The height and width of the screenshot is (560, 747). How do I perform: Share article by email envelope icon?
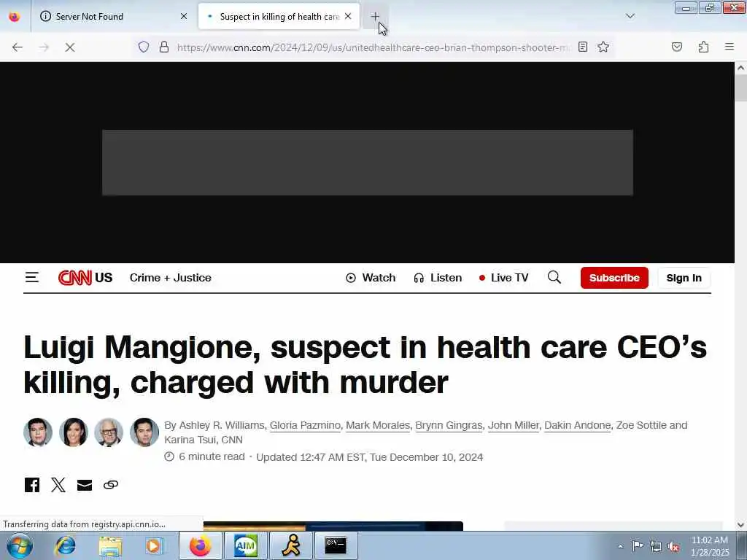[x=85, y=485]
